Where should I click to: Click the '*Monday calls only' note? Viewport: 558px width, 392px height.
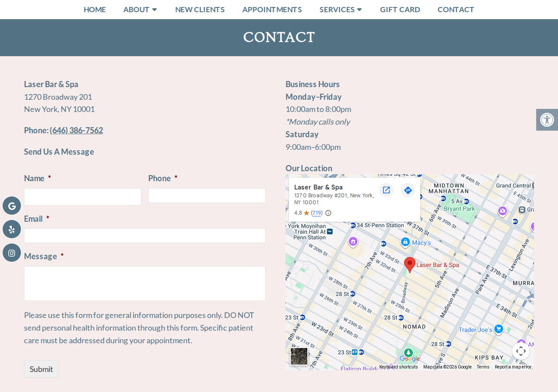(318, 122)
